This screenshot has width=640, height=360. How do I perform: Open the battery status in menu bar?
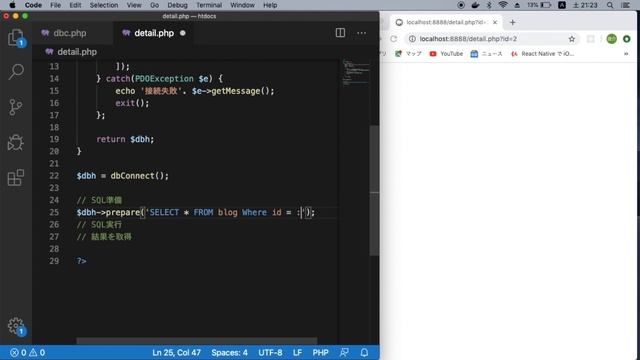546,5
